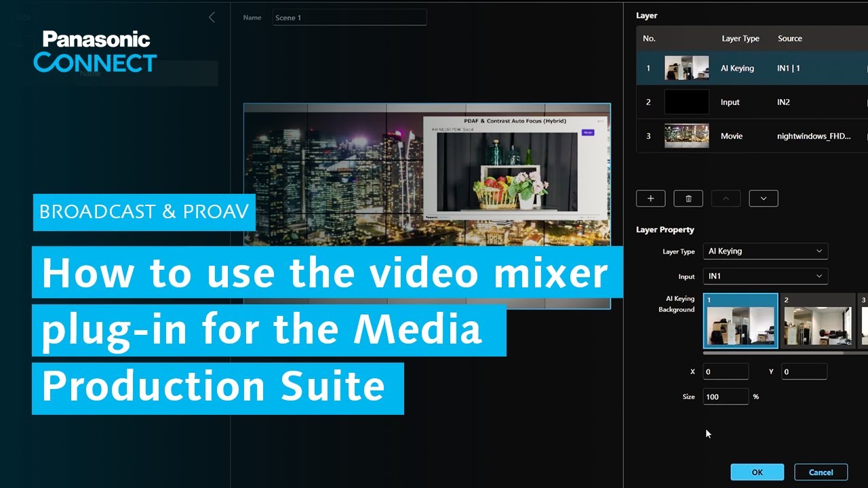This screenshot has height=488, width=868.
Task: Click the black layer 2 thumbnail
Action: pos(686,102)
